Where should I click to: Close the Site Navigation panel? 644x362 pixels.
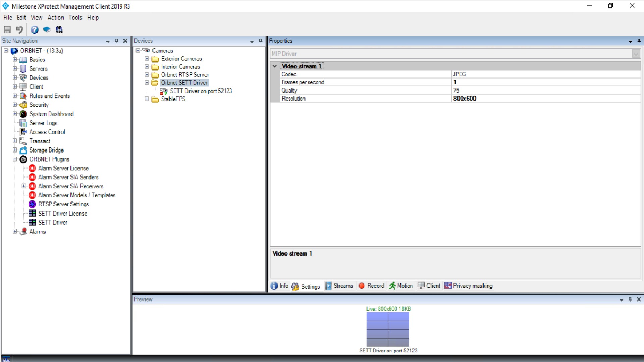pyautogui.click(x=125, y=41)
